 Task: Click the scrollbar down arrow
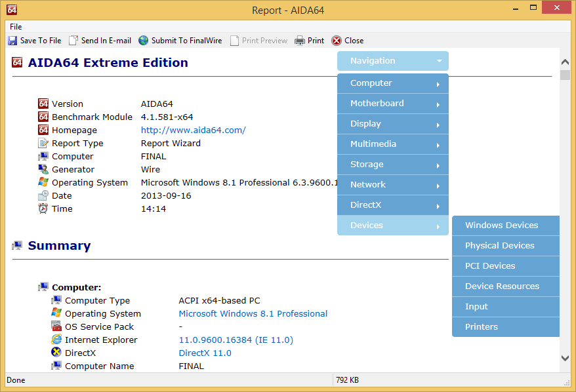pos(565,358)
